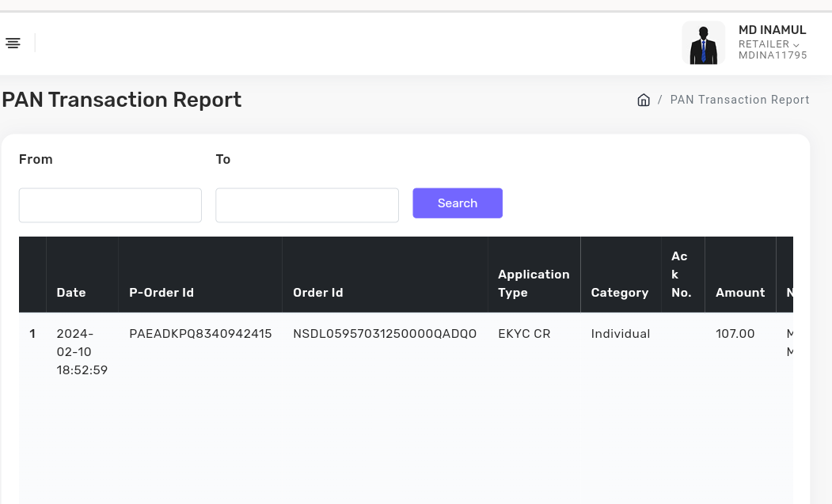Click the Amount column header
The image size is (832, 504).
740,293
